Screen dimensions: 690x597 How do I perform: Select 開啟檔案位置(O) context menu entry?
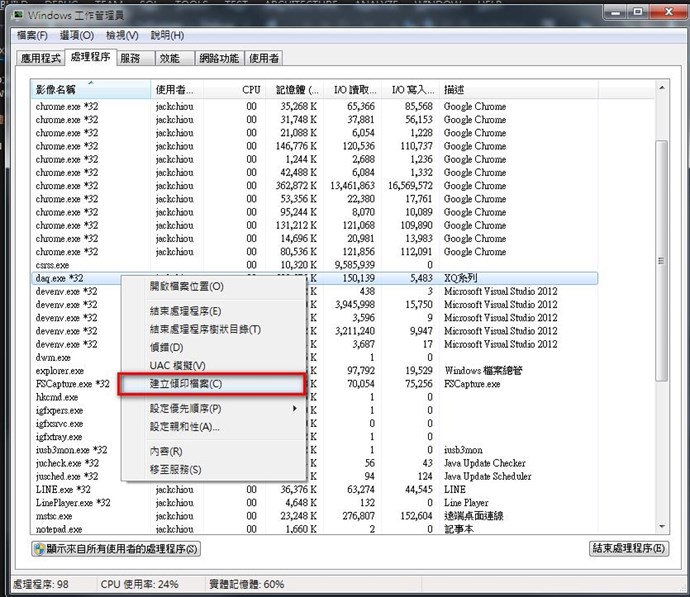point(187,286)
